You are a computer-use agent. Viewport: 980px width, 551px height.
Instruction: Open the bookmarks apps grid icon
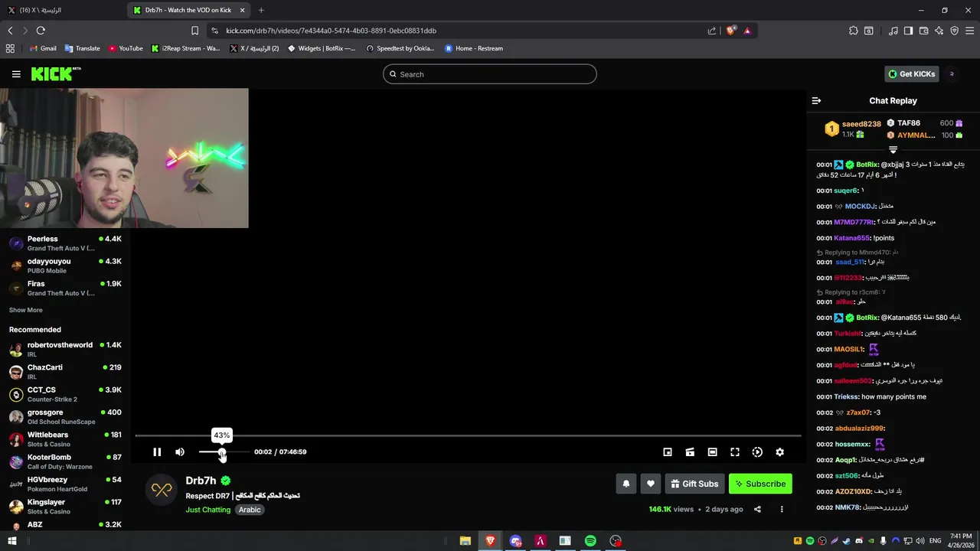point(10,48)
